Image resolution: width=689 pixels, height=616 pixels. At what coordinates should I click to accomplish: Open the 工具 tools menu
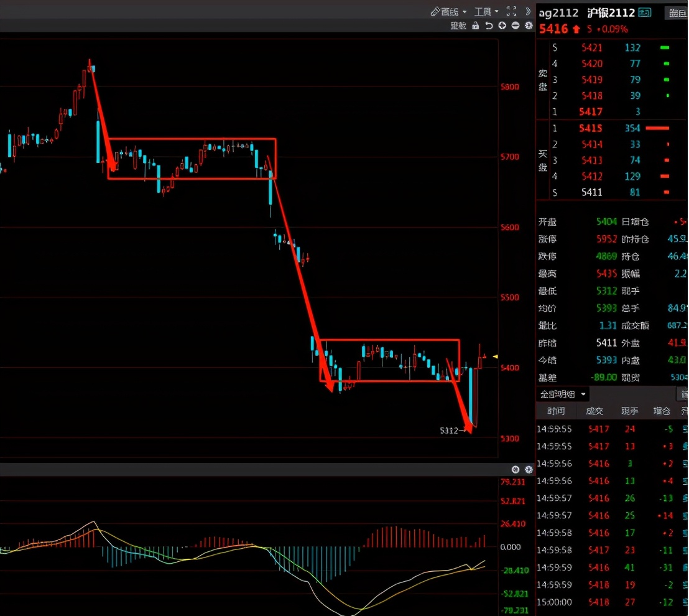pos(486,12)
